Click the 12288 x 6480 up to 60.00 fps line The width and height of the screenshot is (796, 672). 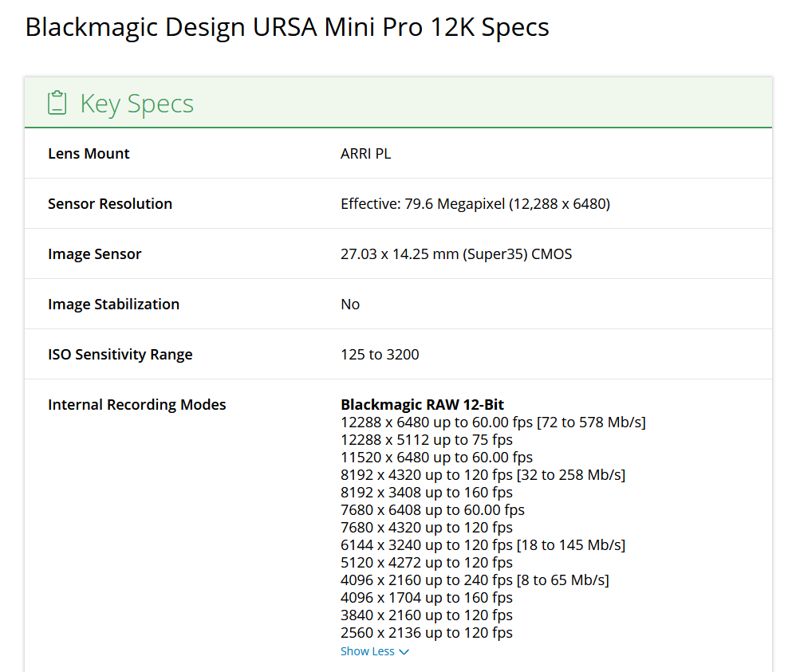[493, 422]
